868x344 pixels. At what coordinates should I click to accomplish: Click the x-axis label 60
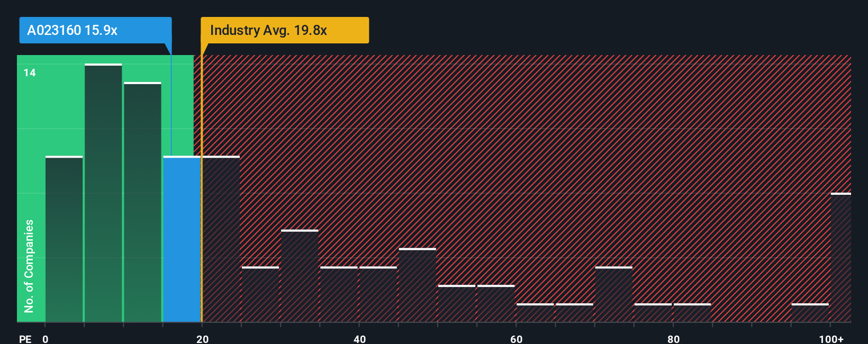(517, 339)
